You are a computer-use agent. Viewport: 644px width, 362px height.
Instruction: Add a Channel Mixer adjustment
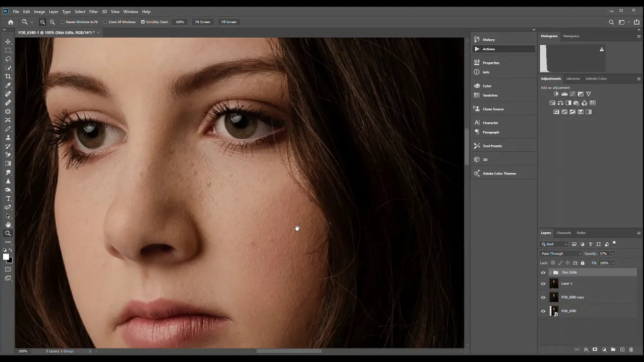tap(585, 103)
